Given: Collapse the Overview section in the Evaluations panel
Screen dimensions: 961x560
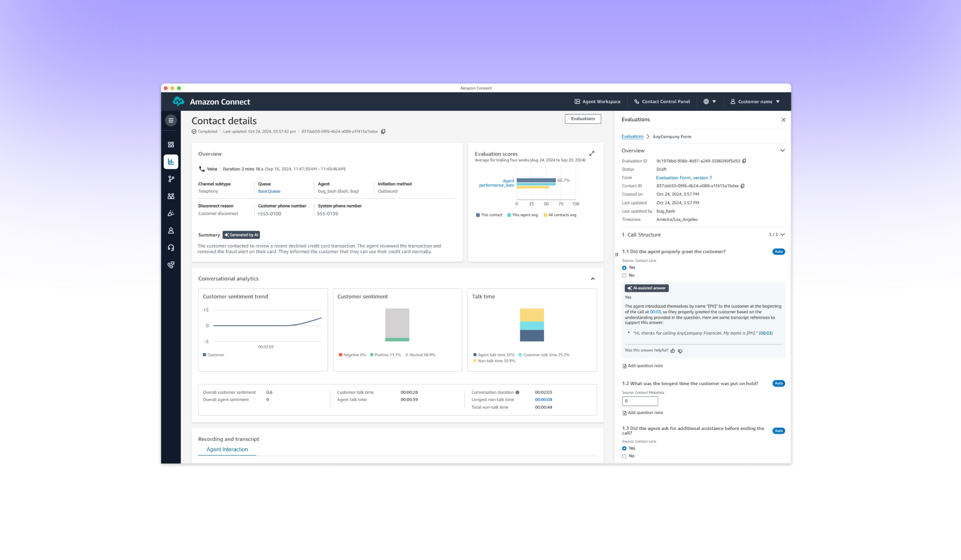Looking at the screenshot, I should click(x=782, y=150).
